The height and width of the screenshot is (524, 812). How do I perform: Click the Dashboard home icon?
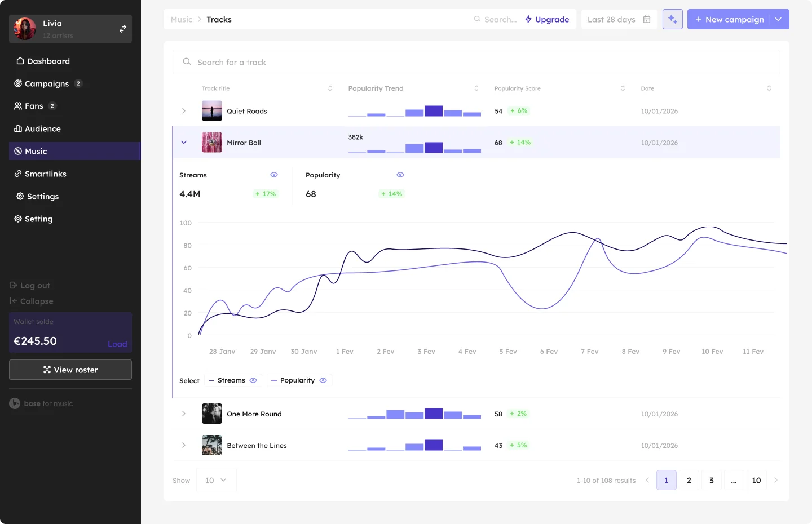pyautogui.click(x=20, y=61)
